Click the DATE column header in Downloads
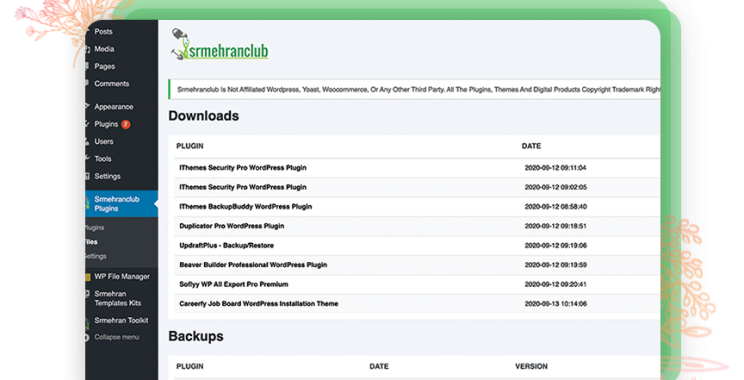 531,146
